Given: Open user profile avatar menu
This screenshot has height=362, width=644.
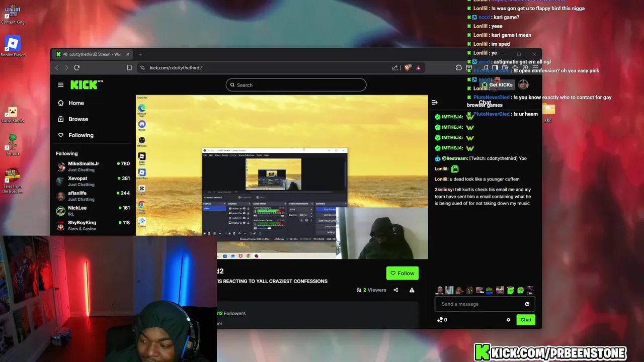Looking at the screenshot, I should tap(523, 84).
